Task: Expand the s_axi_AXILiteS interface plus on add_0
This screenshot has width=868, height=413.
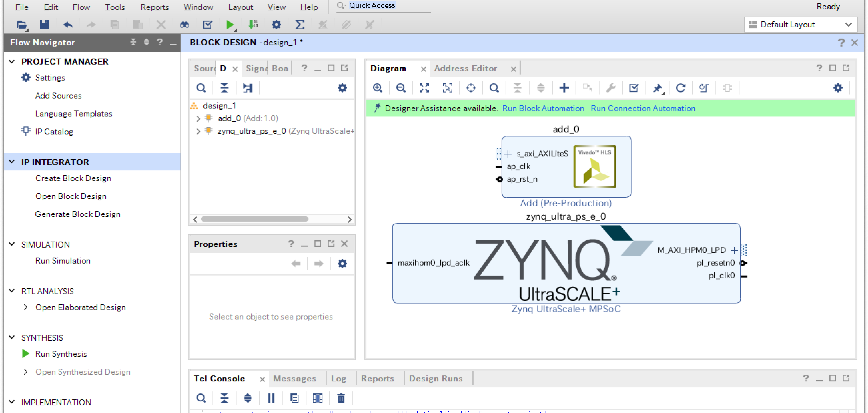Action: click(x=508, y=154)
